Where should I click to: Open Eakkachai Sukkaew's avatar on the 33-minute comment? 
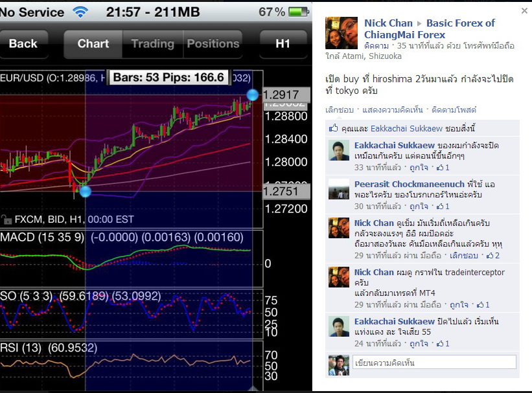click(339, 150)
